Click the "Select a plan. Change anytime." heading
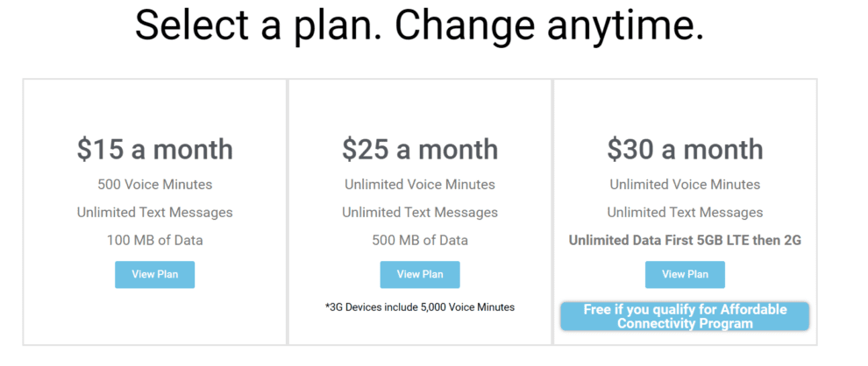 (419, 26)
